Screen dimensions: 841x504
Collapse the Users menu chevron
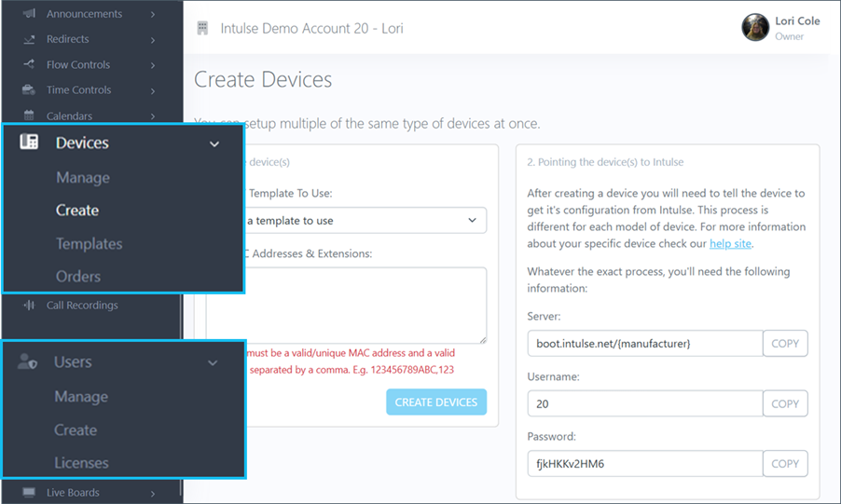tap(213, 363)
